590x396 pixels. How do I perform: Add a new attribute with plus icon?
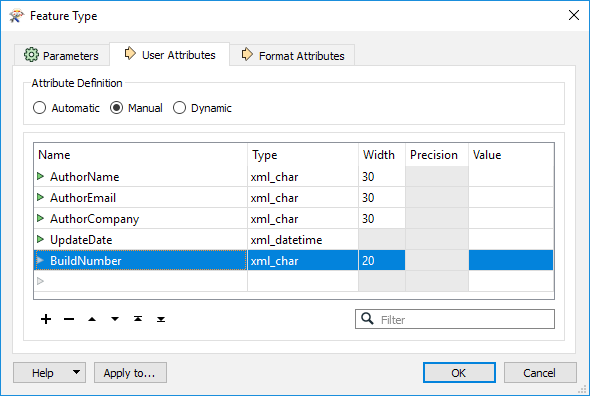point(46,319)
